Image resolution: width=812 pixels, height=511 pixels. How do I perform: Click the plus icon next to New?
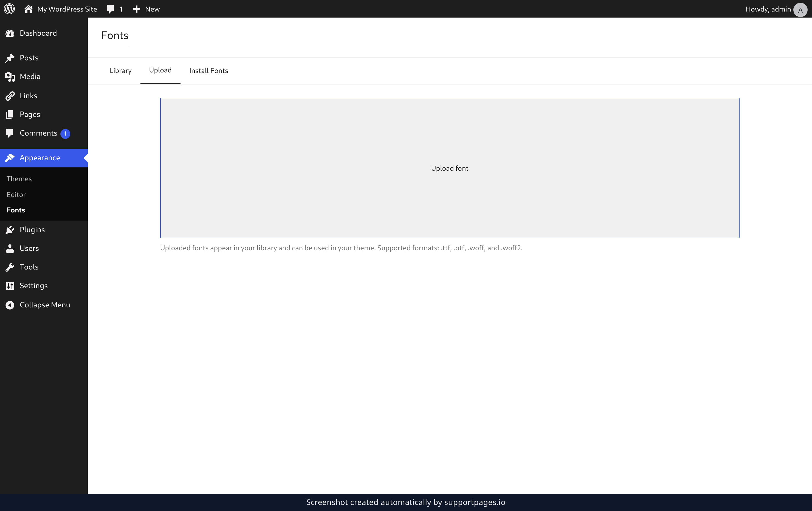coord(137,9)
